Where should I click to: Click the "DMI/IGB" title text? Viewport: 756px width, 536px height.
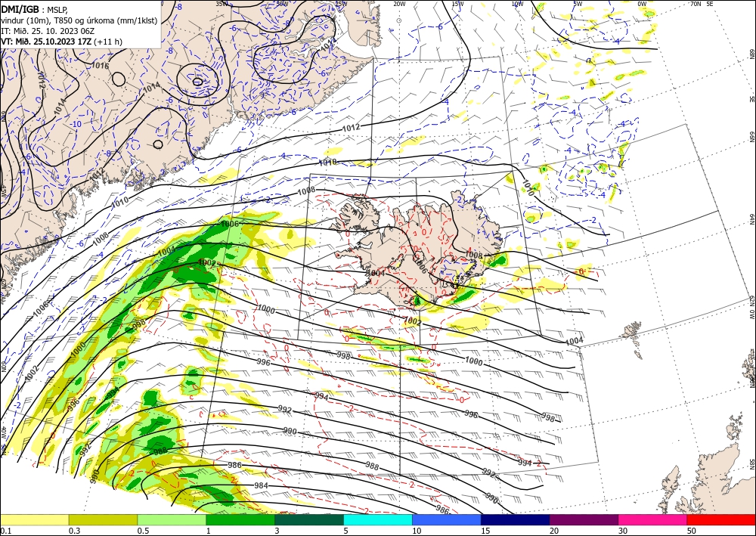pos(20,8)
